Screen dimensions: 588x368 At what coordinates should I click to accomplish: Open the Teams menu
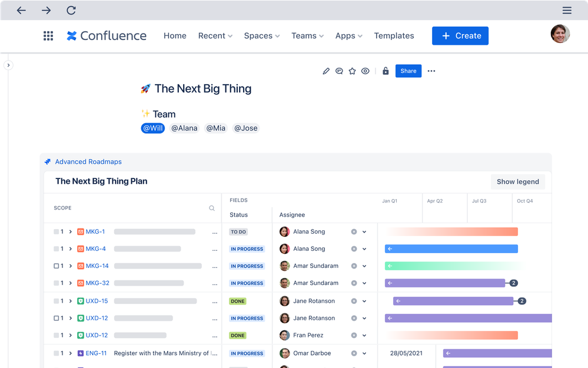pyautogui.click(x=307, y=36)
